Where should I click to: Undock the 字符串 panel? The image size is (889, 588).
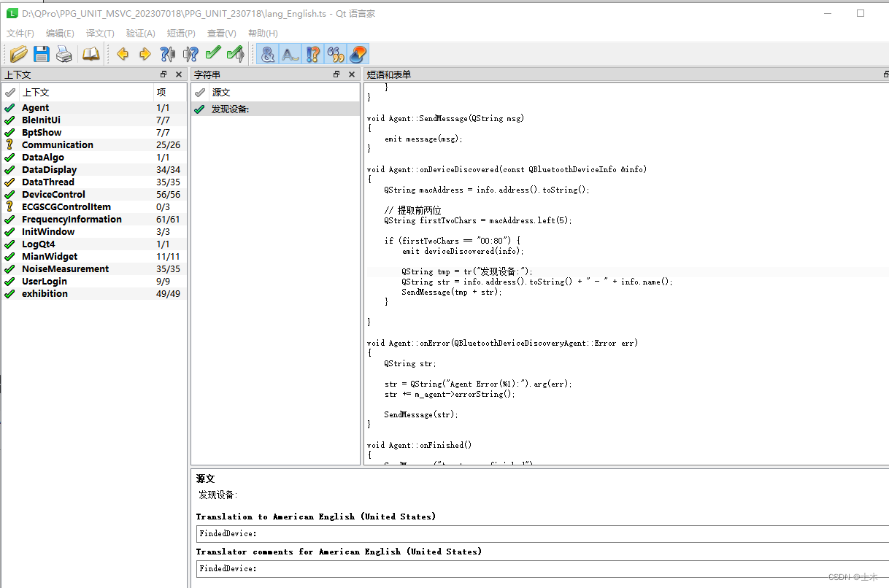pyautogui.click(x=336, y=74)
